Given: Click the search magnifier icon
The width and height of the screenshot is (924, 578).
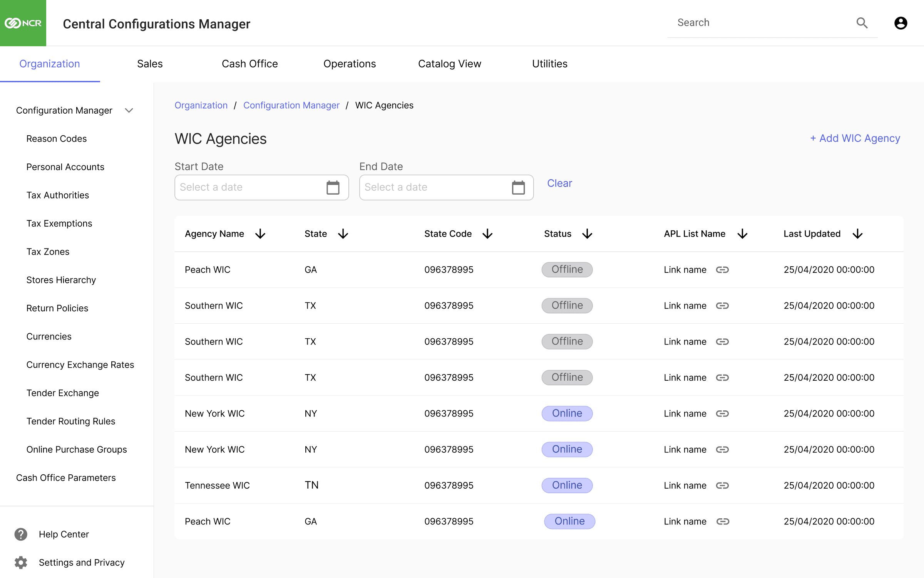Looking at the screenshot, I should pos(862,23).
